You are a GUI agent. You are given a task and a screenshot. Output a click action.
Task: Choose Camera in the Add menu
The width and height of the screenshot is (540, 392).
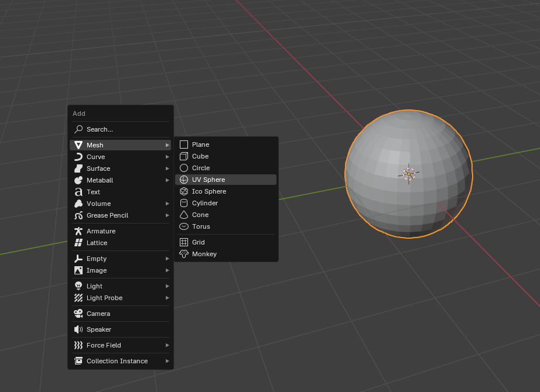point(120,314)
